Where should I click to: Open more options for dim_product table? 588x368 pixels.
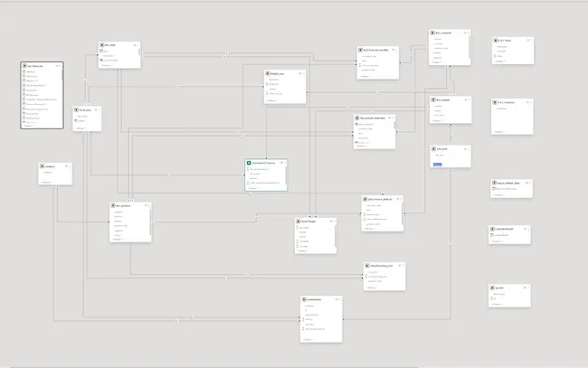[x=149, y=206]
